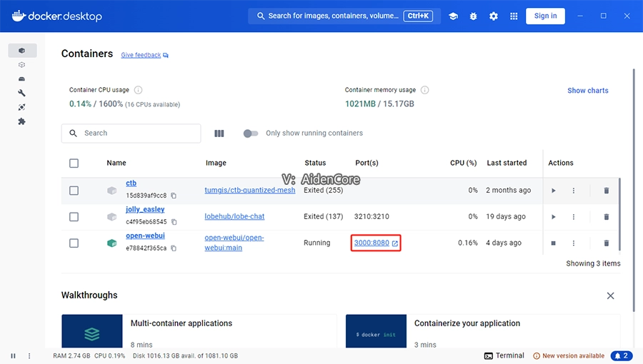Open the Terminal from status bar
643x364 pixels.
[x=504, y=355]
